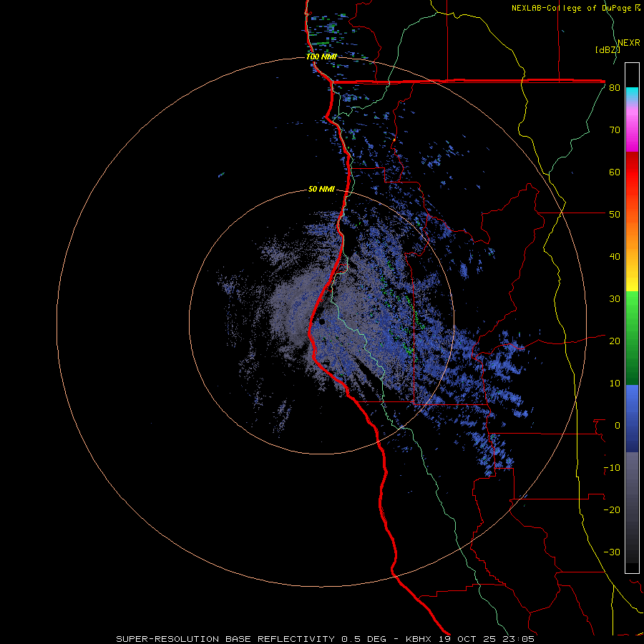Click the 80 value on dBZ scale
This screenshot has width=644, height=644.
click(615, 88)
